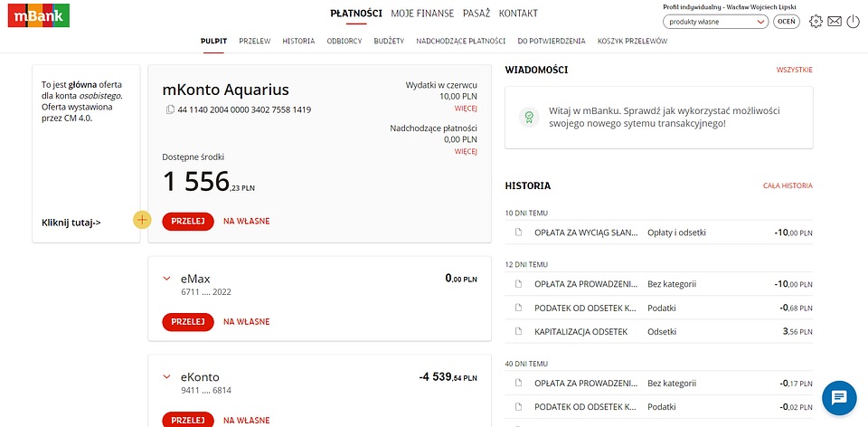Switch to the HISTORIA tab
Image resolution: width=868 pixels, height=427 pixels.
pos(298,41)
